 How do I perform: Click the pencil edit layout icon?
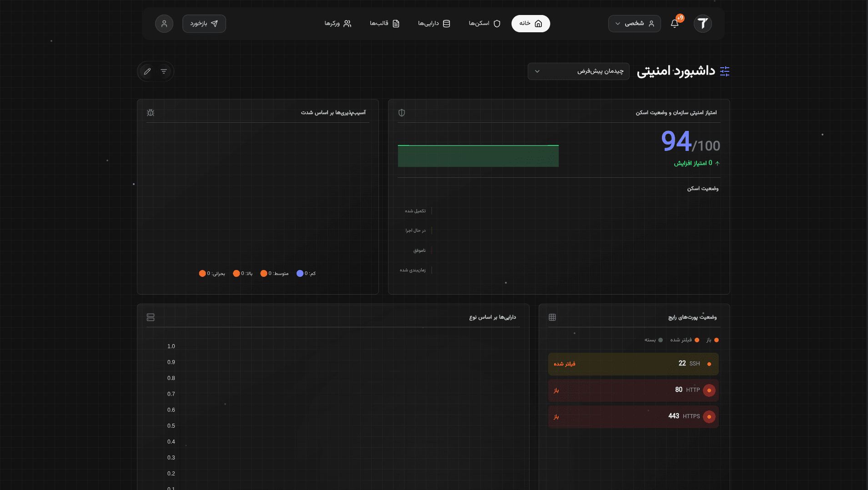(147, 71)
